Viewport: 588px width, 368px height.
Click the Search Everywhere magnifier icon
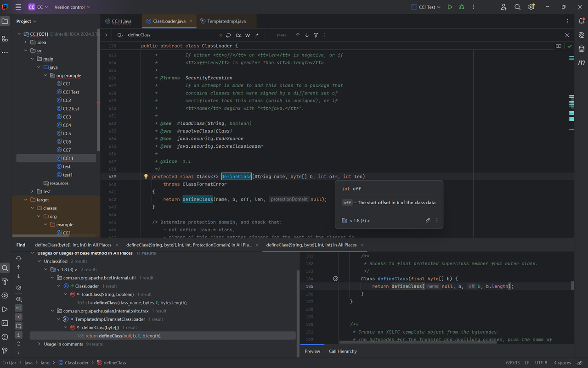coord(517,7)
